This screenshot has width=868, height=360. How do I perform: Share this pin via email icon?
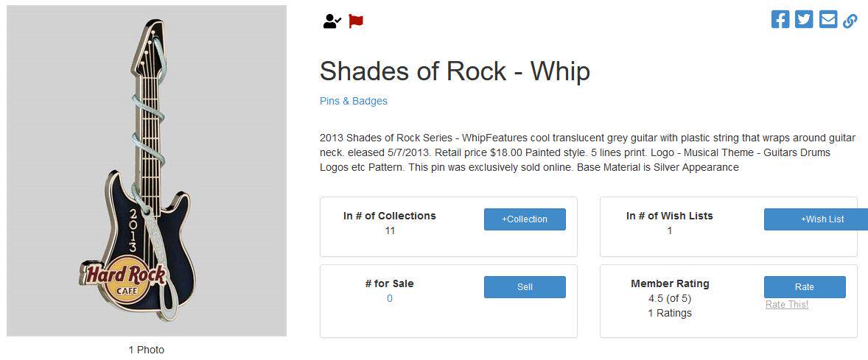[x=828, y=20]
